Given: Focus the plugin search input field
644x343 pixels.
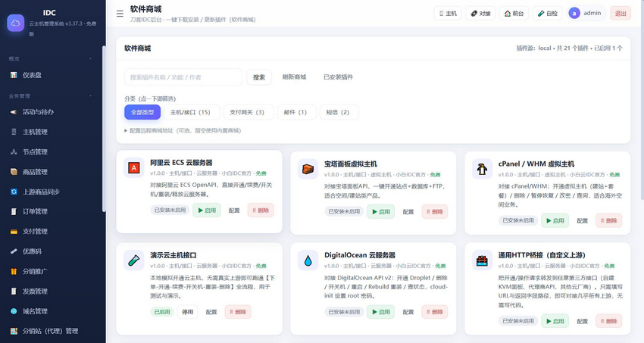Looking at the screenshot, I should 183,77.
